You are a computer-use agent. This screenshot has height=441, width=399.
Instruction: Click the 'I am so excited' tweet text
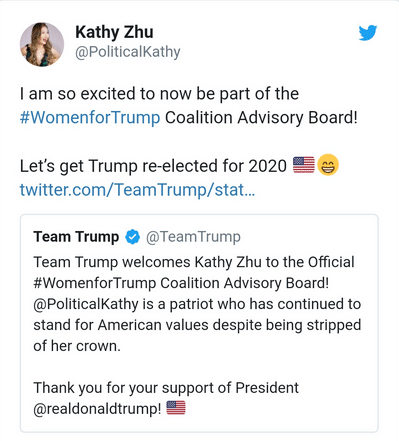click(189, 106)
